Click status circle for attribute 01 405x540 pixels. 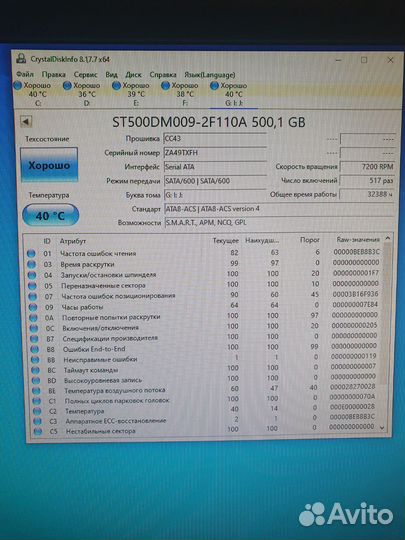click(31, 253)
